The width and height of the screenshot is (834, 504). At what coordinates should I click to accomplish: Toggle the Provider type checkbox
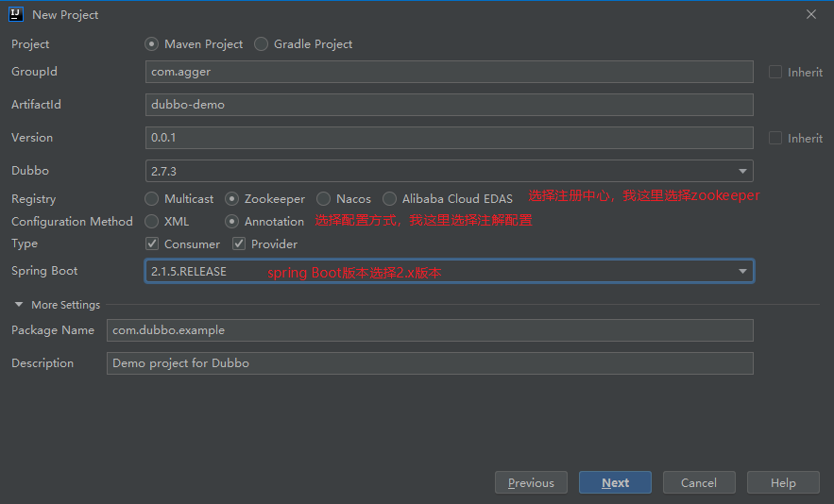[239, 244]
